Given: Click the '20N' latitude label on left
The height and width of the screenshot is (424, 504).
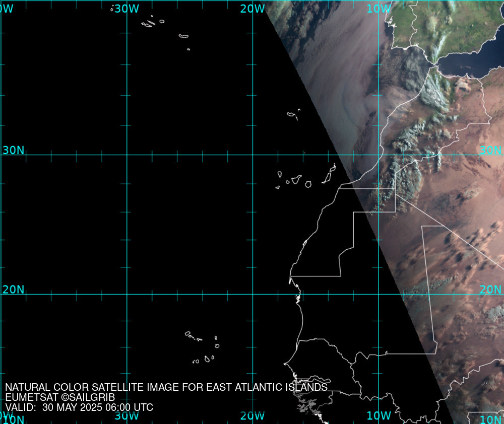Looking at the screenshot, I should 14,290.
